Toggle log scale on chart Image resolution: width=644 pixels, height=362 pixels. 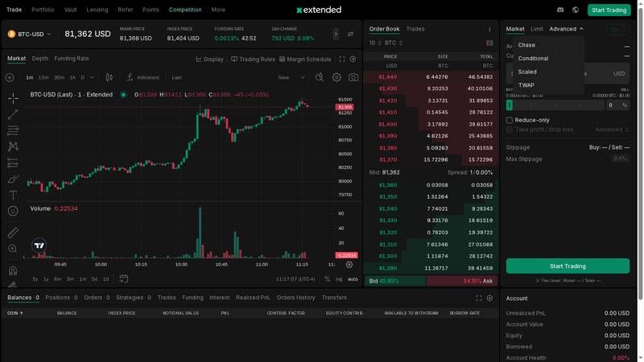point(339,279)
